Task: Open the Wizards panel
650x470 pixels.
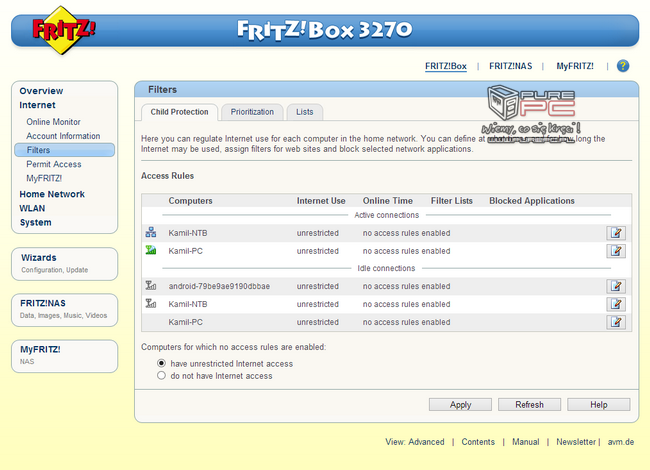Action: [x=64, y=264]
